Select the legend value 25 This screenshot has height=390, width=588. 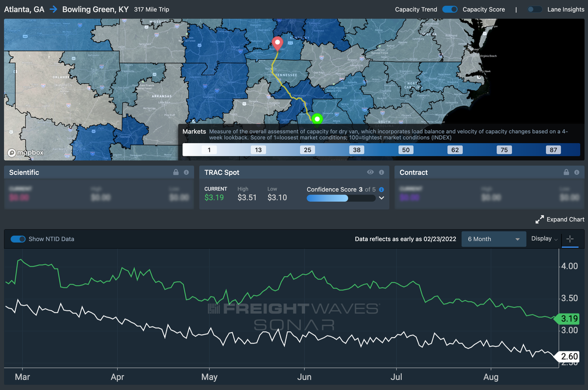pos(308,150)
